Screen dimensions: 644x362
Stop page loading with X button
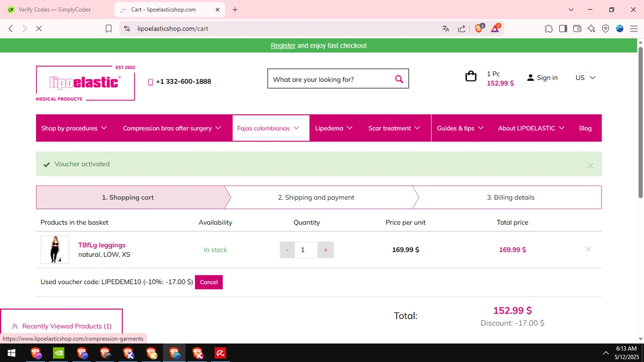click(39, 28)
